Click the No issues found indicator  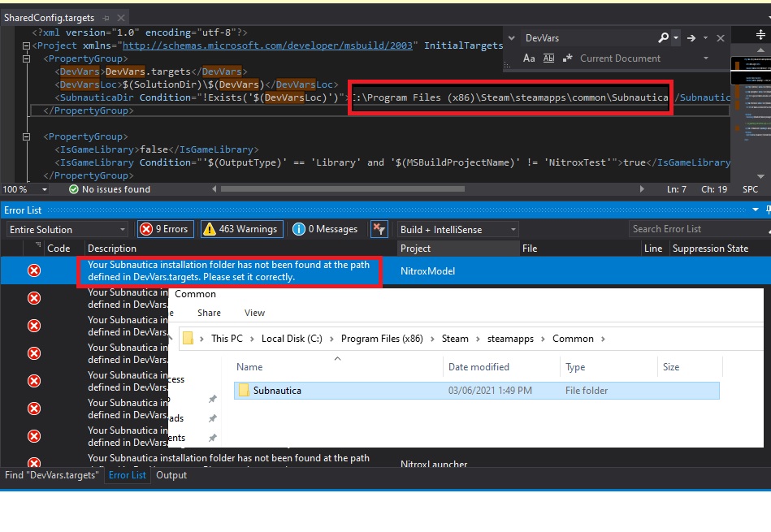[110, 189]
